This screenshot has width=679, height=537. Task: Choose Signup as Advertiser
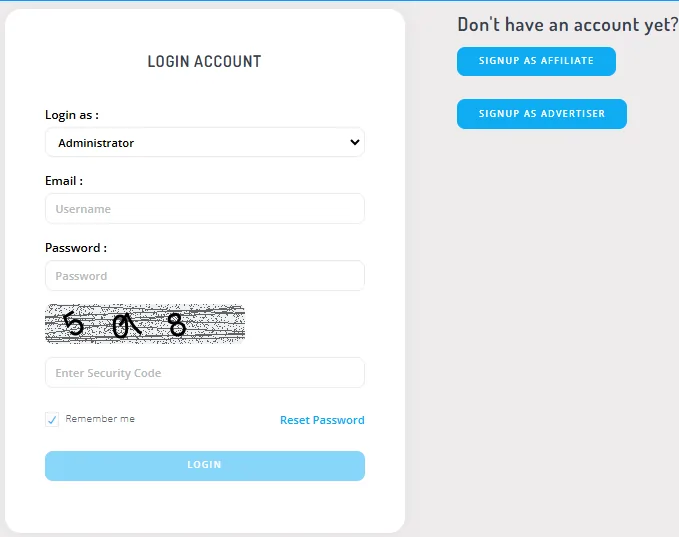click(542, 114)
